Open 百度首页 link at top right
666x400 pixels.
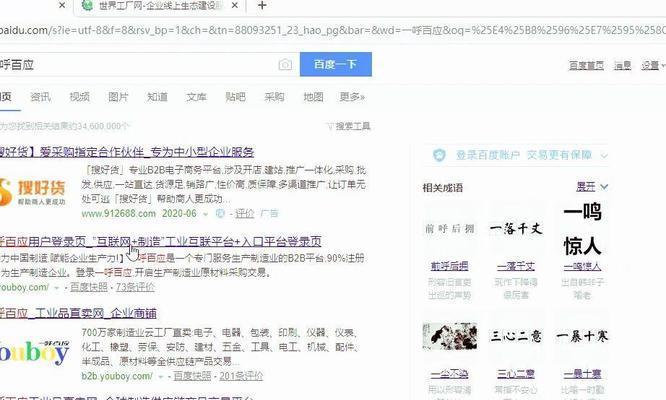coord(586,65)
